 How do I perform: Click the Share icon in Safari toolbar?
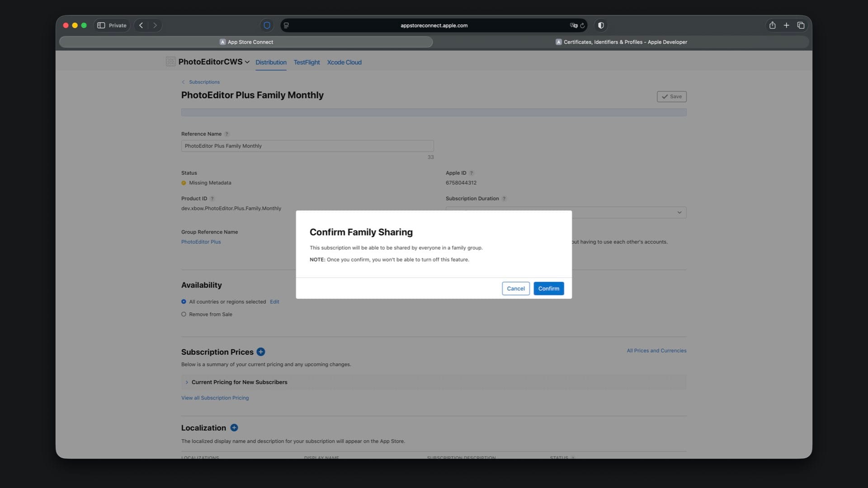click(772, 25)
